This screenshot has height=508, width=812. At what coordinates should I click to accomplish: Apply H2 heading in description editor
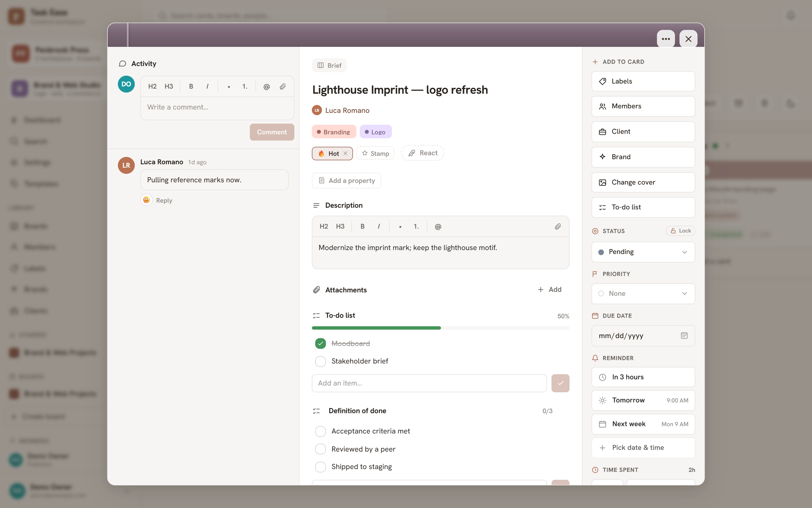click(324, 226)
